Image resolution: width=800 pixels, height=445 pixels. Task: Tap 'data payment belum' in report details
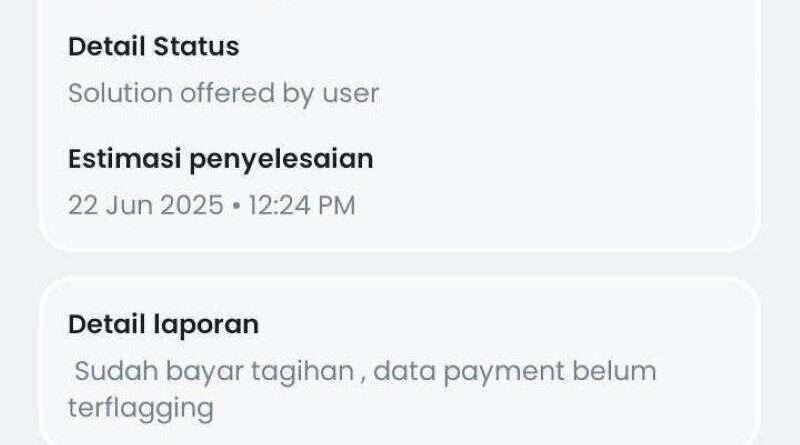tap(515, 372)
